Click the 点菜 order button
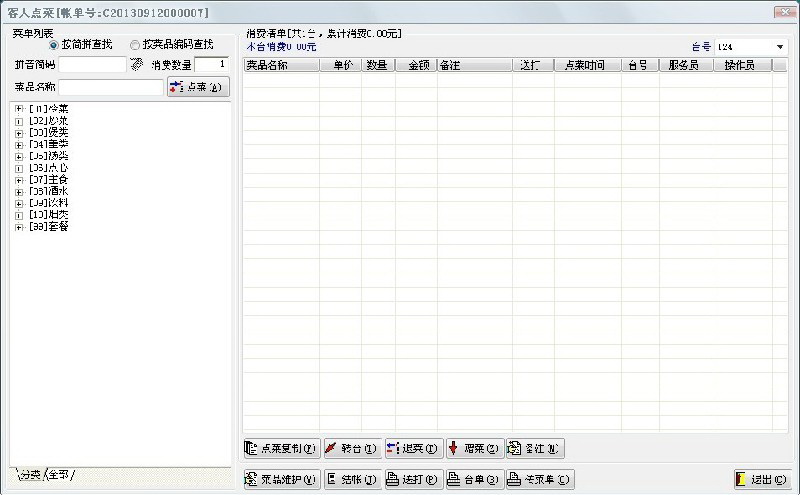This screenshot has height=495, width=800. [x=198, y=87]
